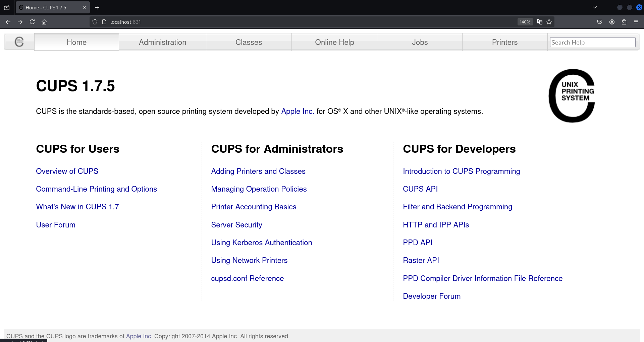Click the back navigation arrow
The width and height of the screenshot is (644, 342).
(8, 22)
